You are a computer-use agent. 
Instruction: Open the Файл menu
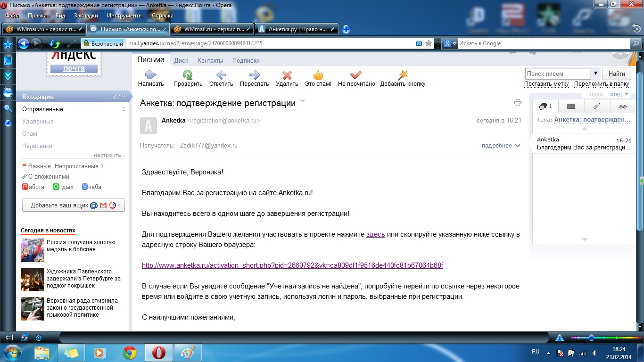tap(12, 16)
